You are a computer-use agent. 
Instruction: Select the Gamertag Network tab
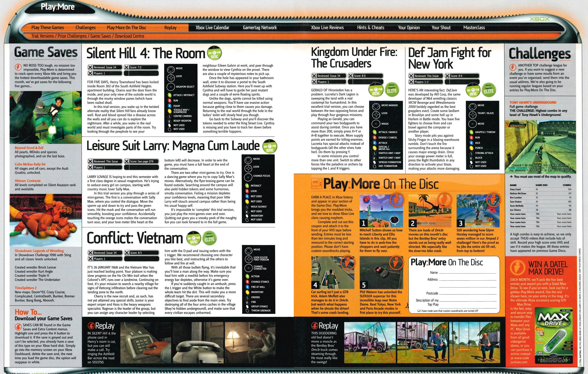259,28
